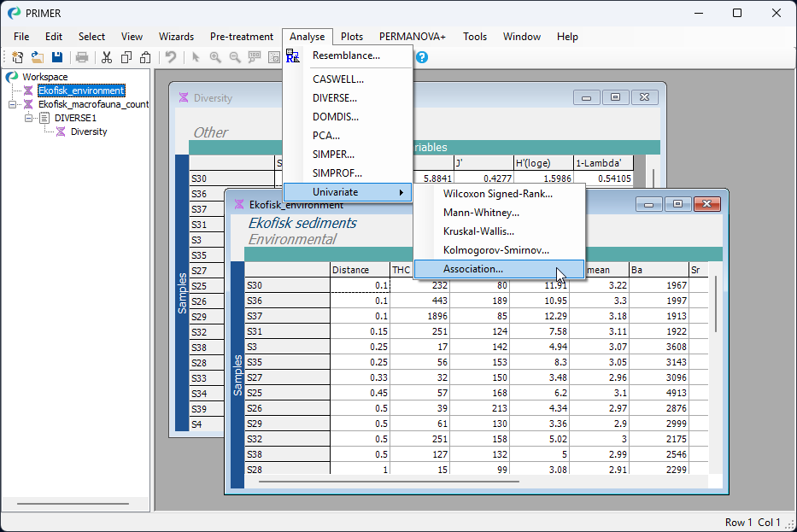Viewport: 797px width, 532px height.
Task: Select the highlighted Resemblance toolbar icon
Action: coord(292,56)
